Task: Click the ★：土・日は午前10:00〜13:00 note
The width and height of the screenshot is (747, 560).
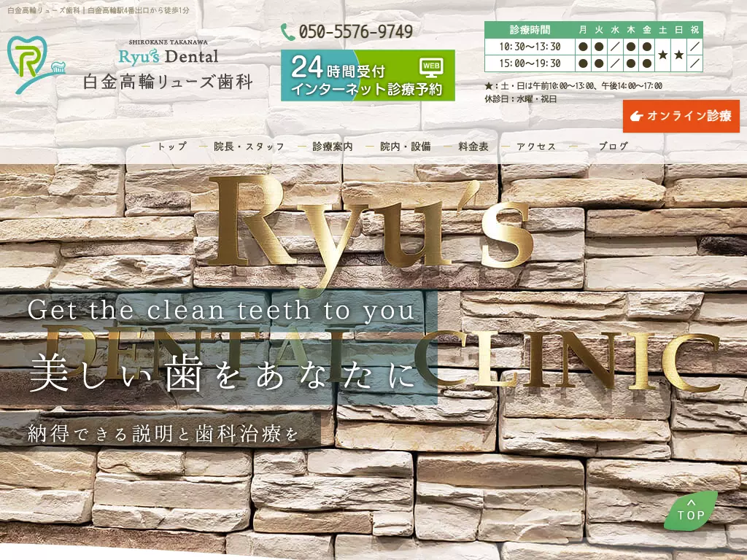Action: coord(573,86)
